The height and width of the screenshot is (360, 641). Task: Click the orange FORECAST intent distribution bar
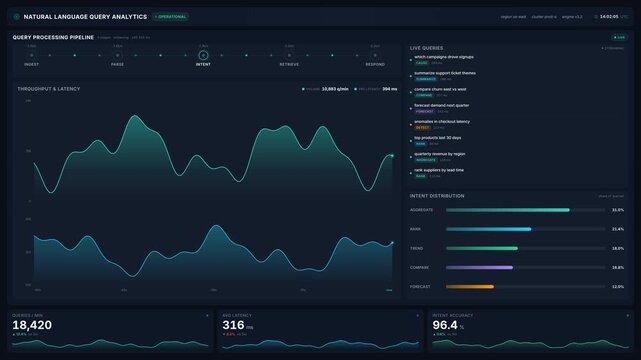tap(470, 287)
